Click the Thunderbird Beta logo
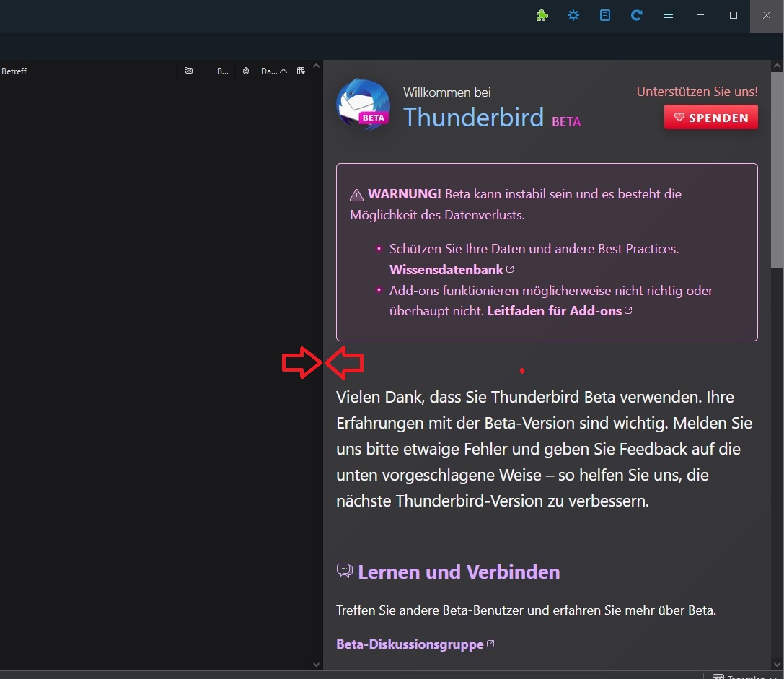784x679 pixels. point(364,104)
